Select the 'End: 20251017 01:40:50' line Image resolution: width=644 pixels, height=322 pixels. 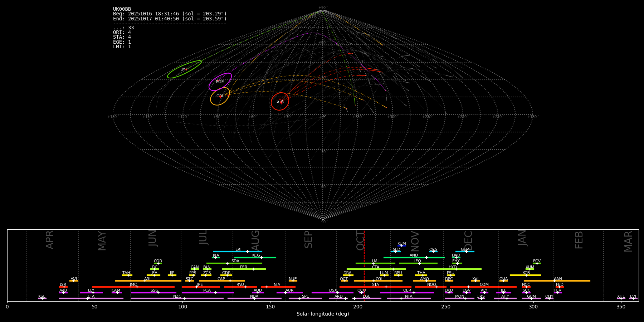click(170, 19)
